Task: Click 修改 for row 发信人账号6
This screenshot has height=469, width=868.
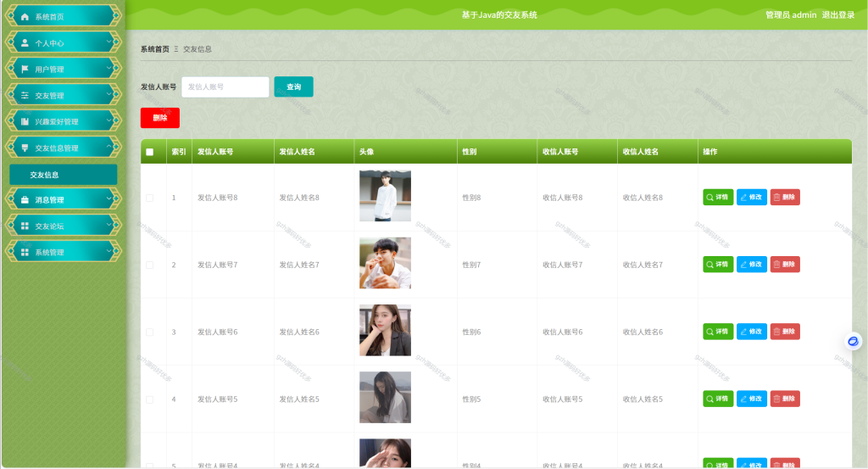Action: tap(752, 332)
